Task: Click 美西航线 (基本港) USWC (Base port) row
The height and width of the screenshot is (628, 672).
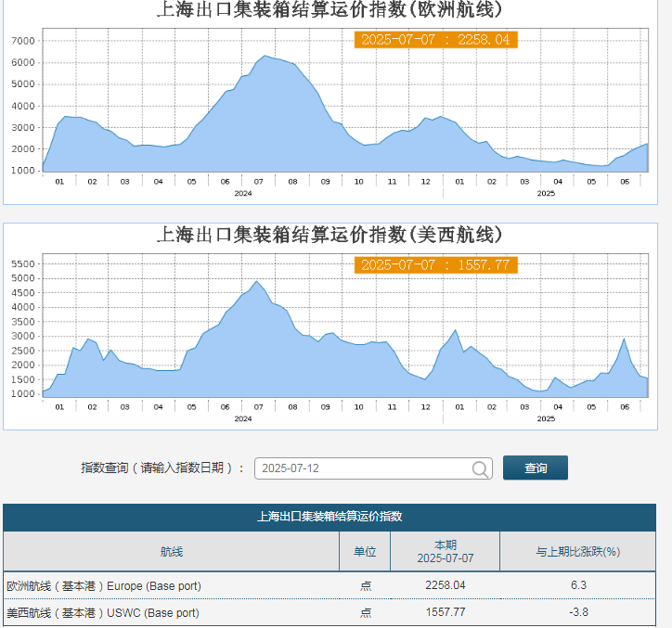Action: click(330, 612)
